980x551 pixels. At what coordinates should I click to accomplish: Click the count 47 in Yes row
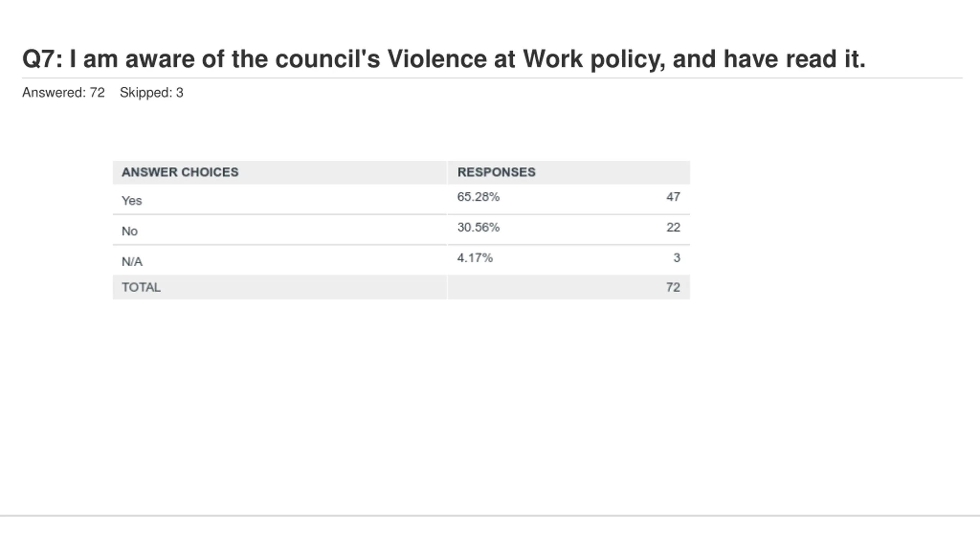pos(673,197)
